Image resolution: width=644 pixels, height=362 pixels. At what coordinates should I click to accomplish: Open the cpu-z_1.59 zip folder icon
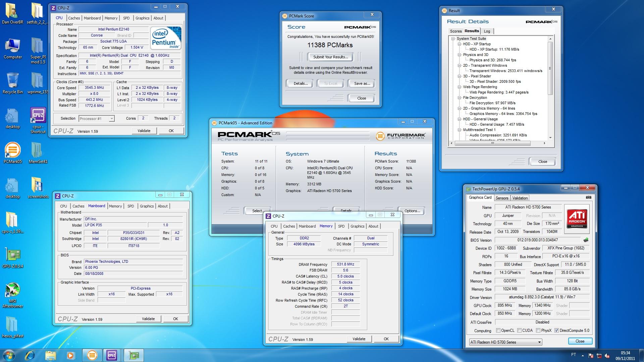click(12, 222)
